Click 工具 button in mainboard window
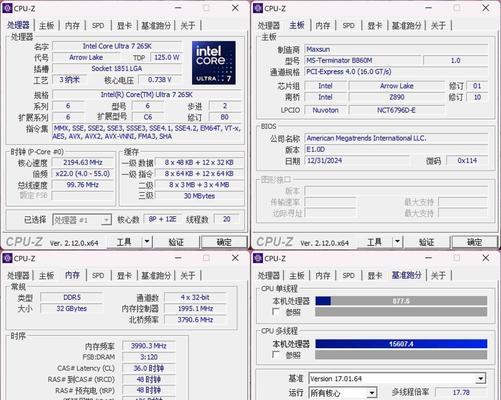Viewport: 501px width, 400px height. click(x=375, y=242)
